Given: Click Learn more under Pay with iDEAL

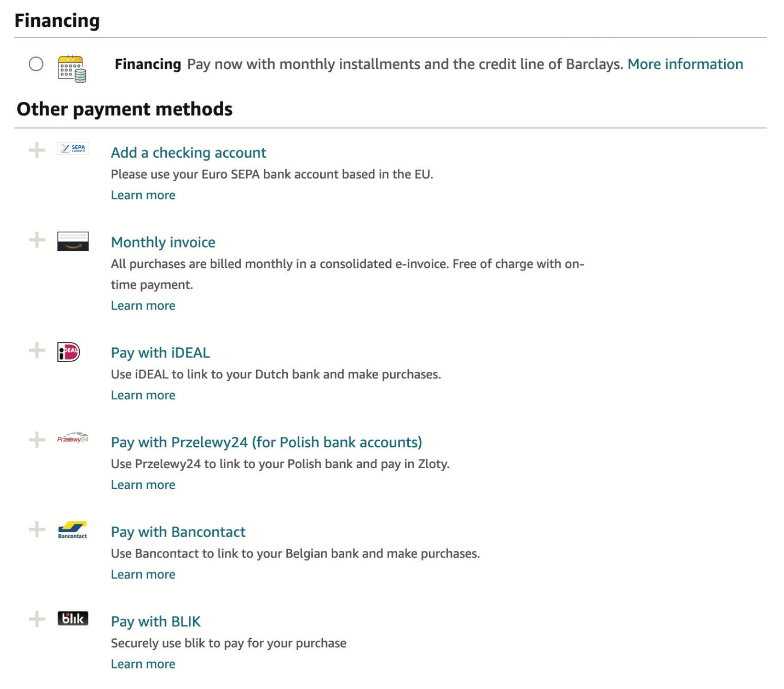Looking at the screenshot, I should tap(143, 395).
